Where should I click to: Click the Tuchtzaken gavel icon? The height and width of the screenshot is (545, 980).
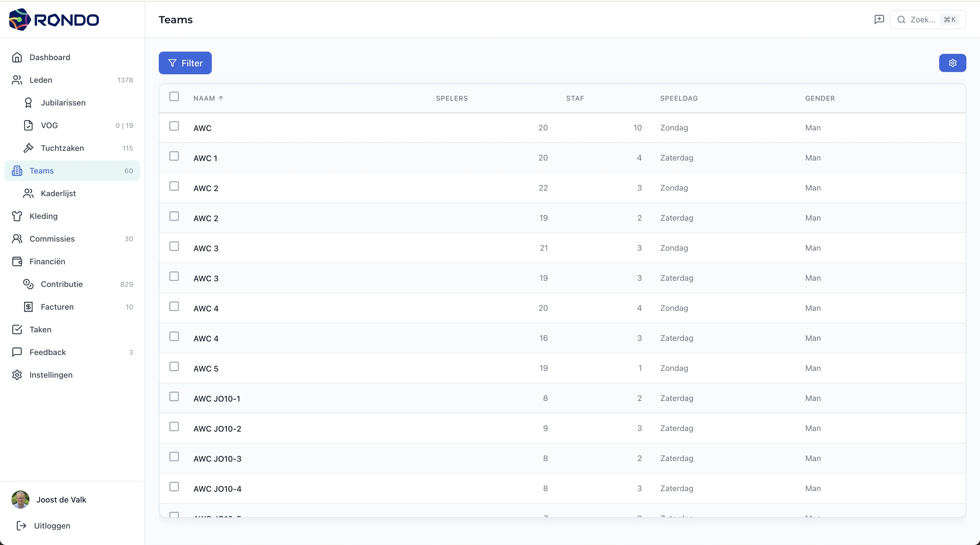pos(28,148)
